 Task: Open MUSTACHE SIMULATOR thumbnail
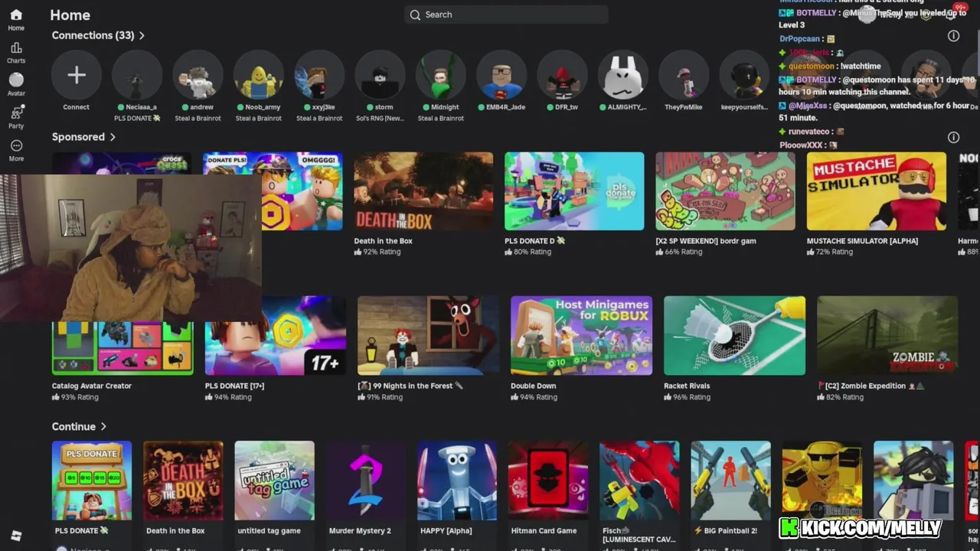pyautogui.click(x=877, y=191)
